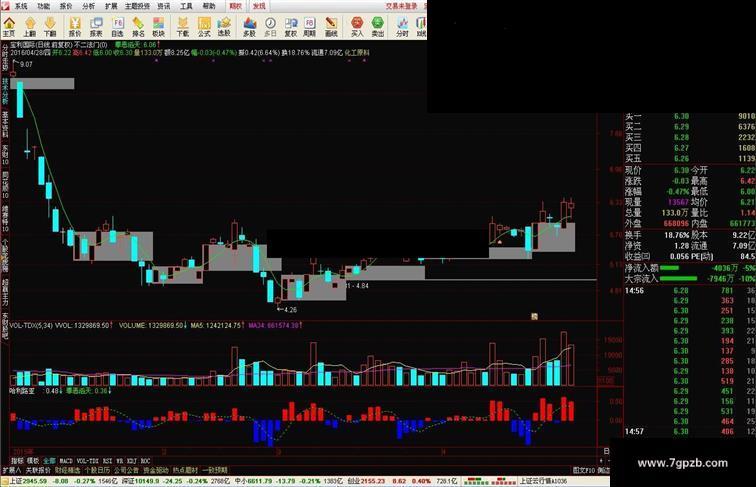The image size is (756, 487).
Task: Click the 创业 index value 2155.23
Action: [x=373, y=481]
